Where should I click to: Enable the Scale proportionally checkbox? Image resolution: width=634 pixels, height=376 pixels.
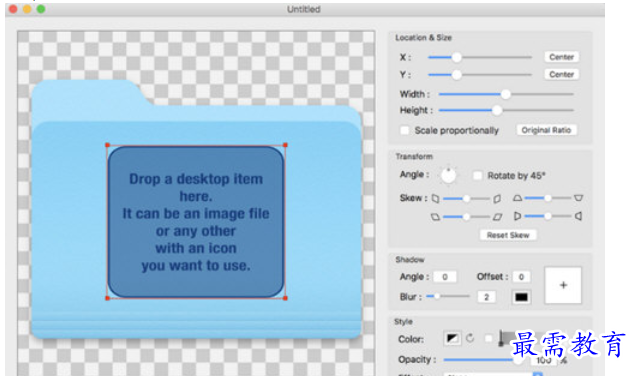405,130
